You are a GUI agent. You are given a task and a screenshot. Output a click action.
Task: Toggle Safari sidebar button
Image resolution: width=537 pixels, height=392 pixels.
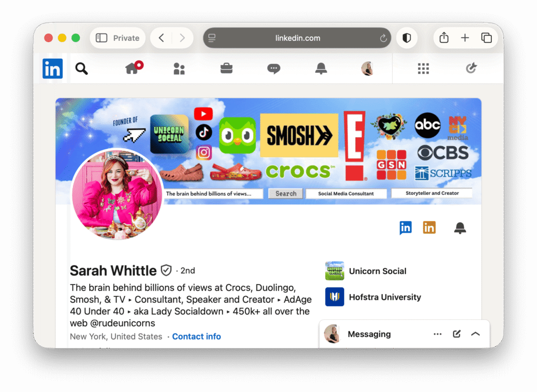[101, 38]
